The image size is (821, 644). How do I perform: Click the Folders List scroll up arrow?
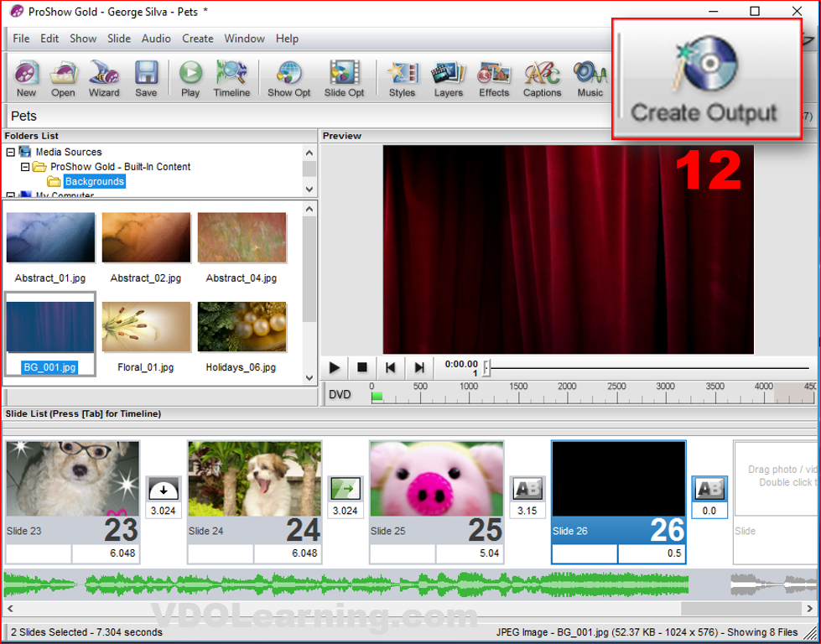(x=309, y=153)
